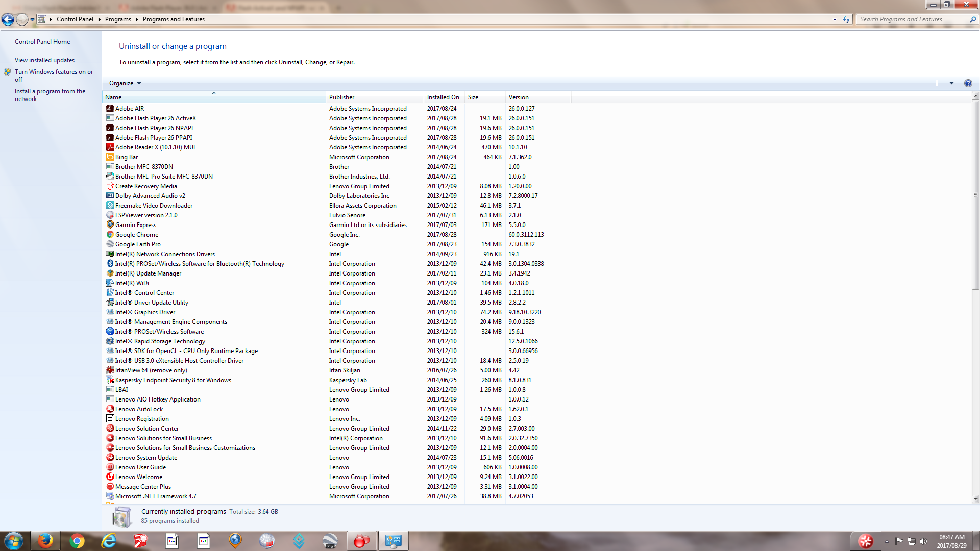
Task: Open Internet Explorer from taskbar
Action: pyautogui.click(x=109, y=541)
